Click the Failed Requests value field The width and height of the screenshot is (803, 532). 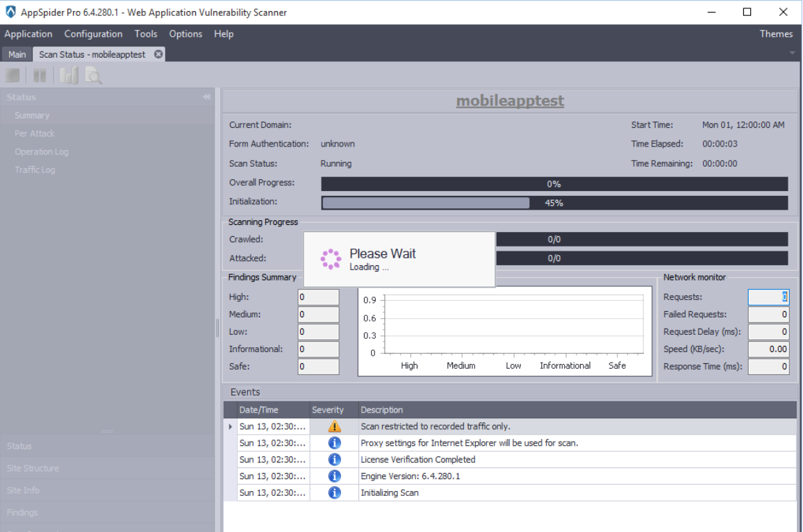768,315
